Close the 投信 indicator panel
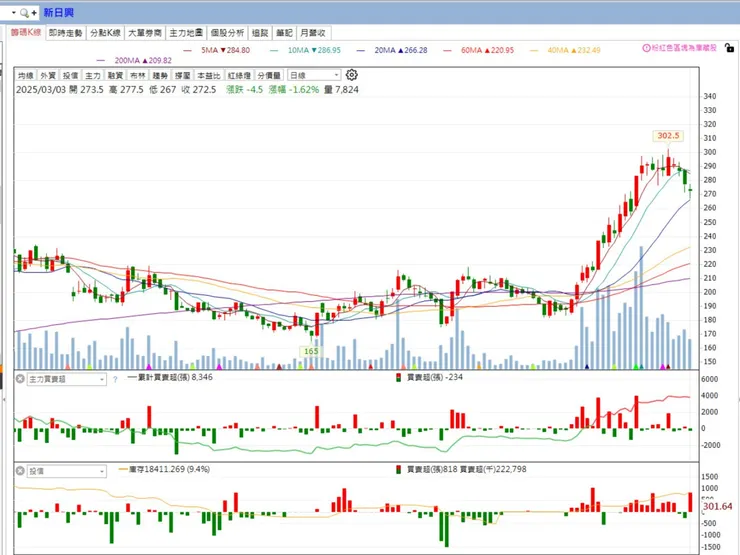 [x=19, y=470]
